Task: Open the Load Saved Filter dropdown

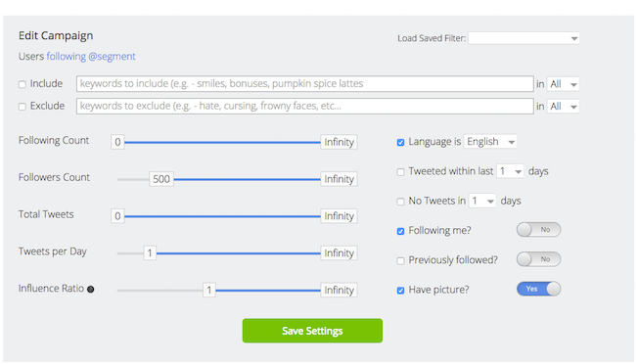Action: 524,38
